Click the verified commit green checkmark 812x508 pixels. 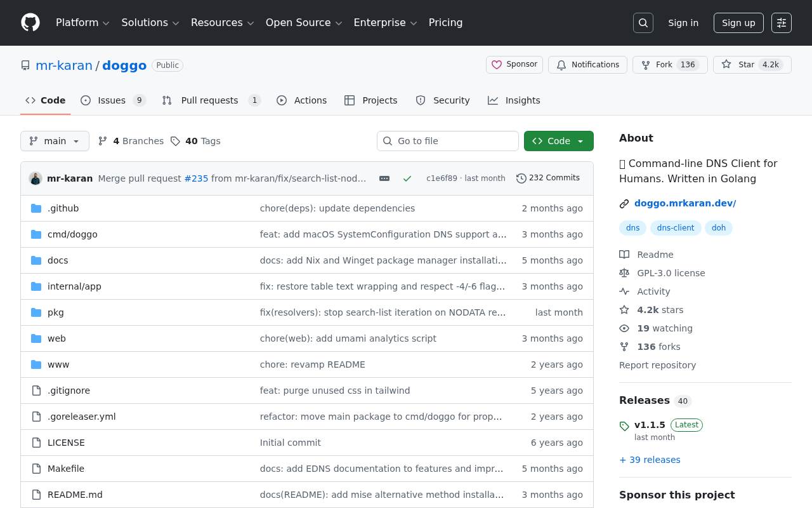pos(407,178)
